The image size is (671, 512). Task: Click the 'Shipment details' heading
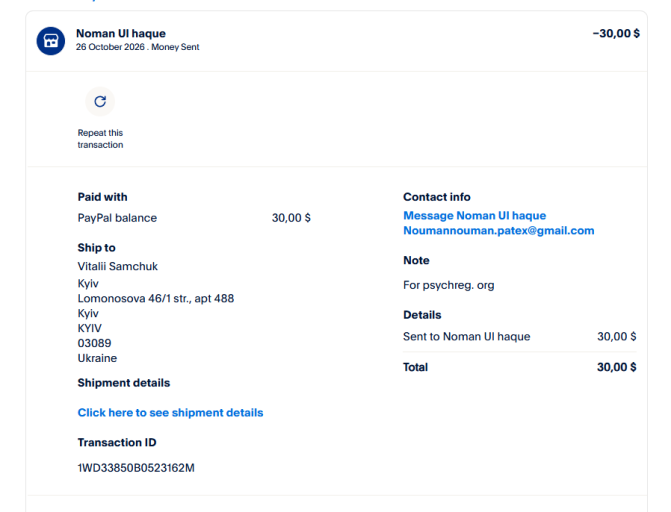124,383
